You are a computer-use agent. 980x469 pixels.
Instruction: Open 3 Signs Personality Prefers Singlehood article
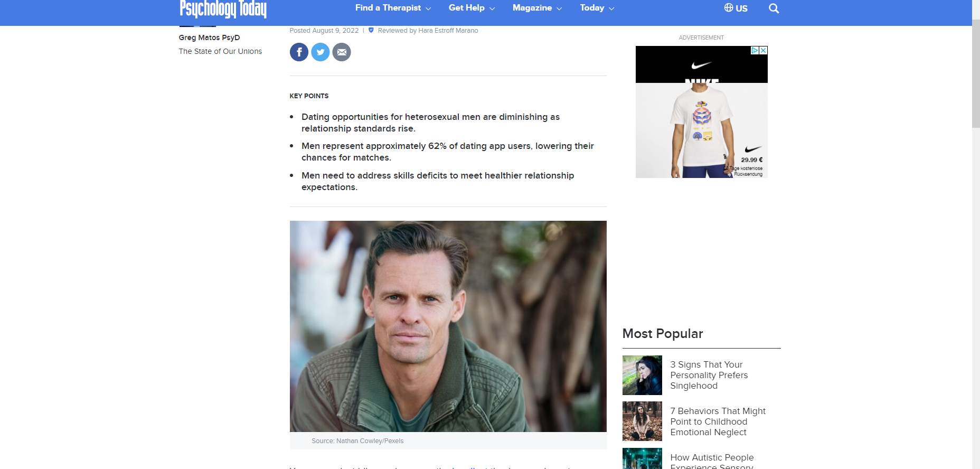[x=709, y=375]
